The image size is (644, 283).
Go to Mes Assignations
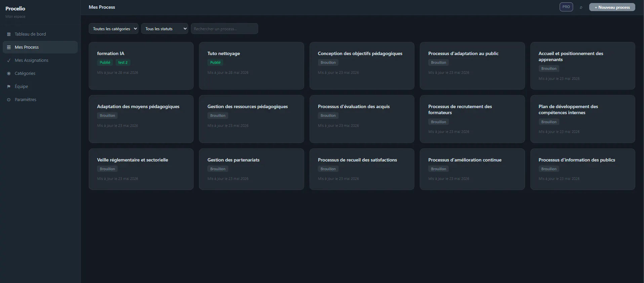coord(40,60)
